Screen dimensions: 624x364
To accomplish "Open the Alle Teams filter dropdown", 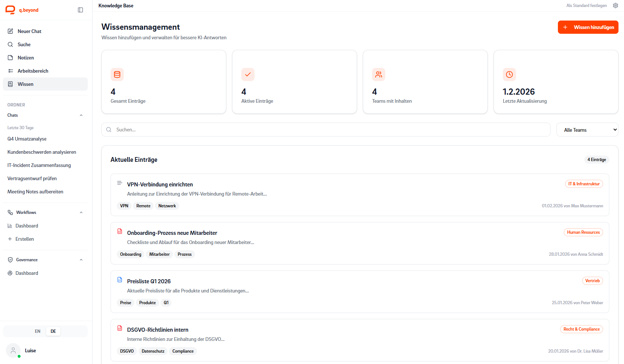I will 587,130.
